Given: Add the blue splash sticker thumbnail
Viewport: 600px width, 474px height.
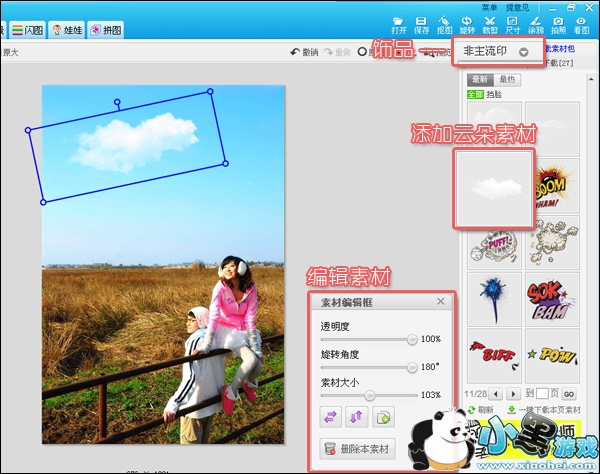Looking at the screenshot, I should [x=494, y=299].
